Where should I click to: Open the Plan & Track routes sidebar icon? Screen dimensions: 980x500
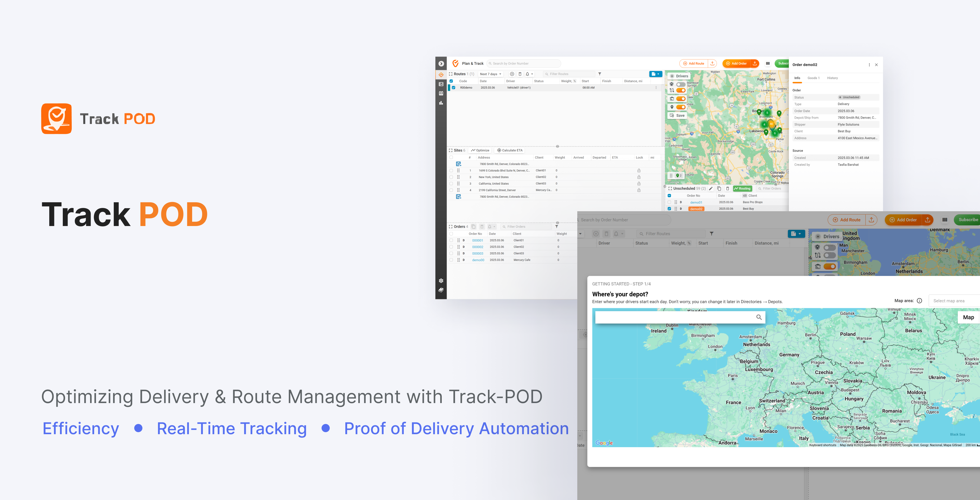tap(441, 74)
